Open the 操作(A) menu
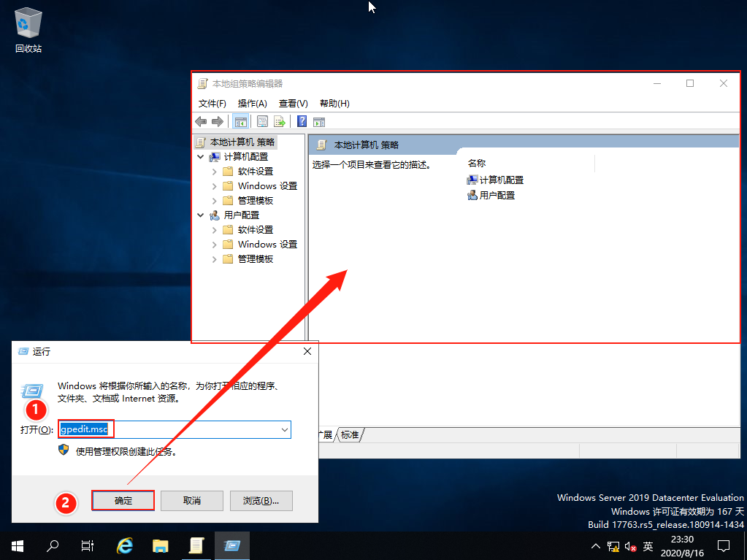747x560 pixels. pos(252,104)
